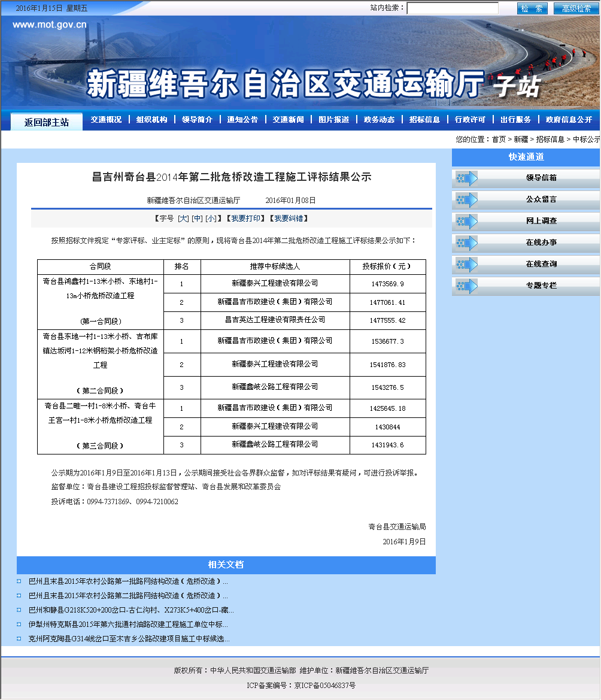Click 首页 in the breadcrumb

[x=499, y=140]
